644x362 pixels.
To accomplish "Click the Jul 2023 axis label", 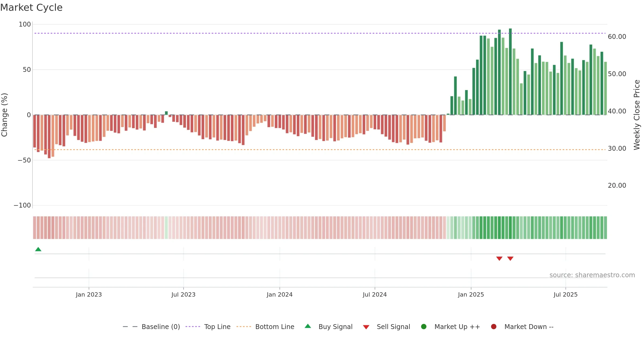I will [x=184, y=295].
